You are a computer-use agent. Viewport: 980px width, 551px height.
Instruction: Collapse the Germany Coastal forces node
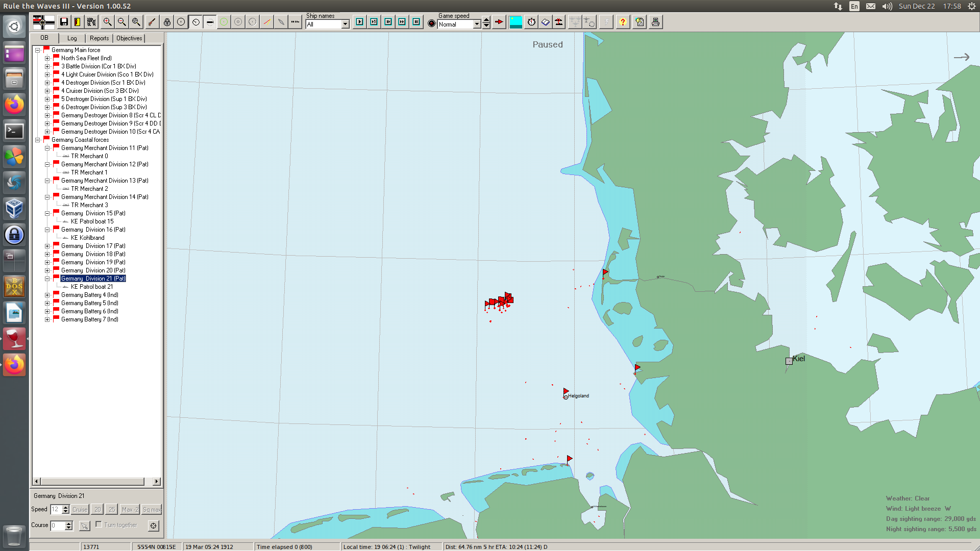pos(37,140)
